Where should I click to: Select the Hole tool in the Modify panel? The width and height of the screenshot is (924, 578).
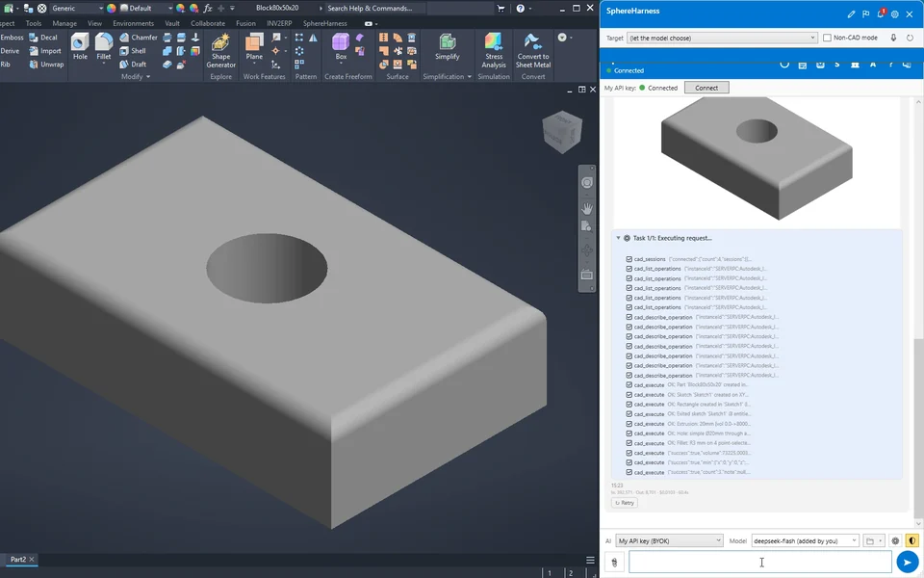[x=80, y=46]
